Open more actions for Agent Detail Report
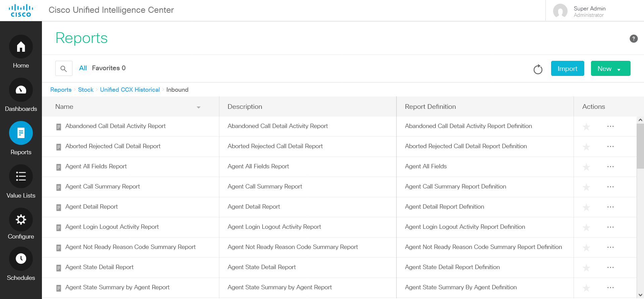Image resolution: width=644 pixels, height=299 pixels. tap(610, 207)
